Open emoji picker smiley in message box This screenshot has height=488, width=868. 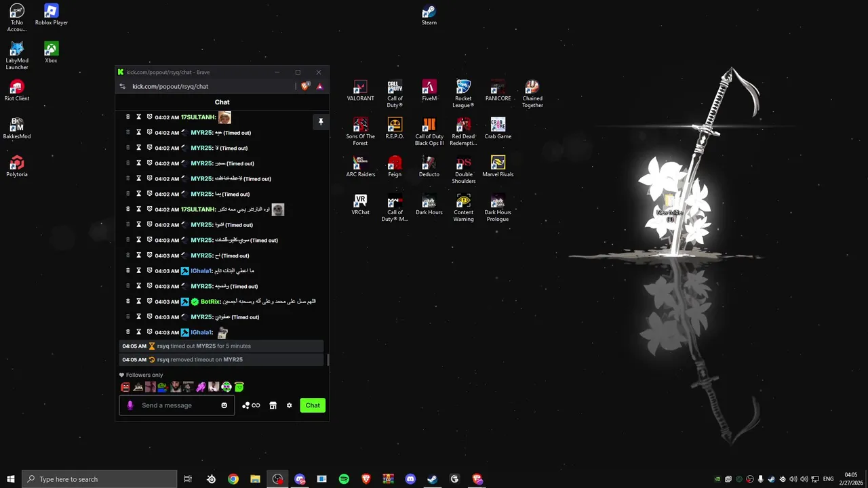click(x=224, y=405)
